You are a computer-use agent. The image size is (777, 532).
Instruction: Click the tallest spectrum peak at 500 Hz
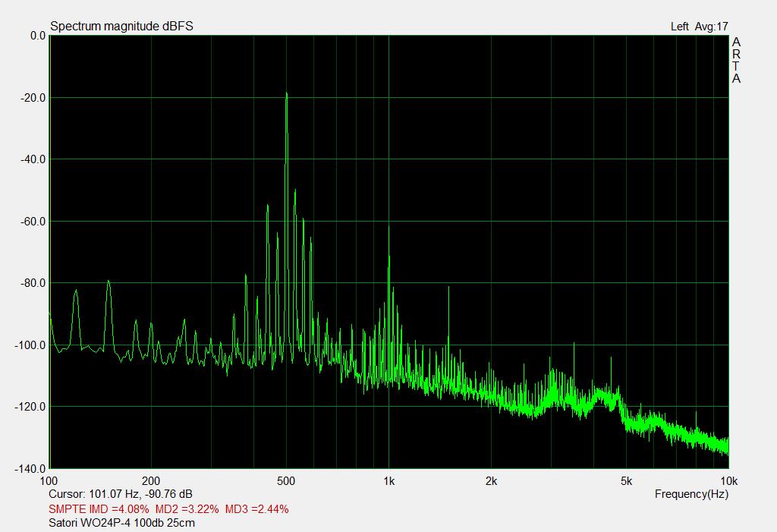pyautogui.click(x=286, y=95)
